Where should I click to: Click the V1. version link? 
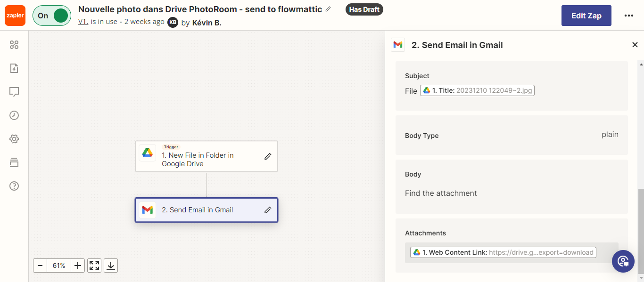(83, 22)
